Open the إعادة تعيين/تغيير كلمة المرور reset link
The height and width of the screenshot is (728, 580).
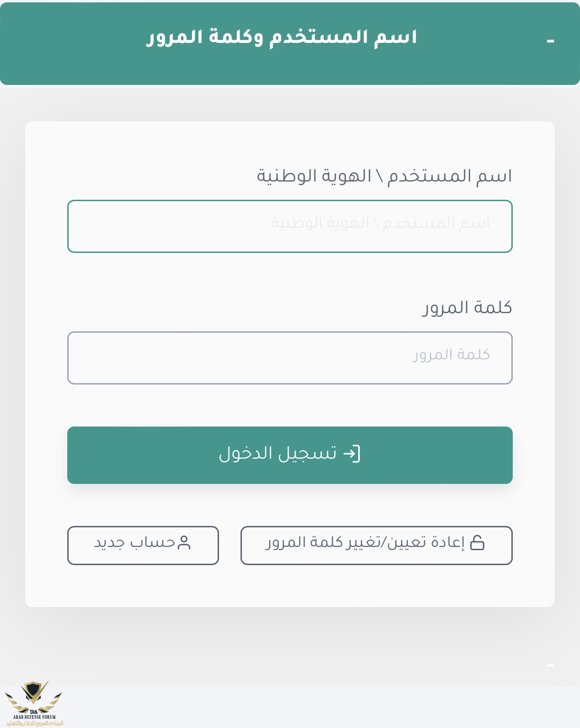(376, 545)
